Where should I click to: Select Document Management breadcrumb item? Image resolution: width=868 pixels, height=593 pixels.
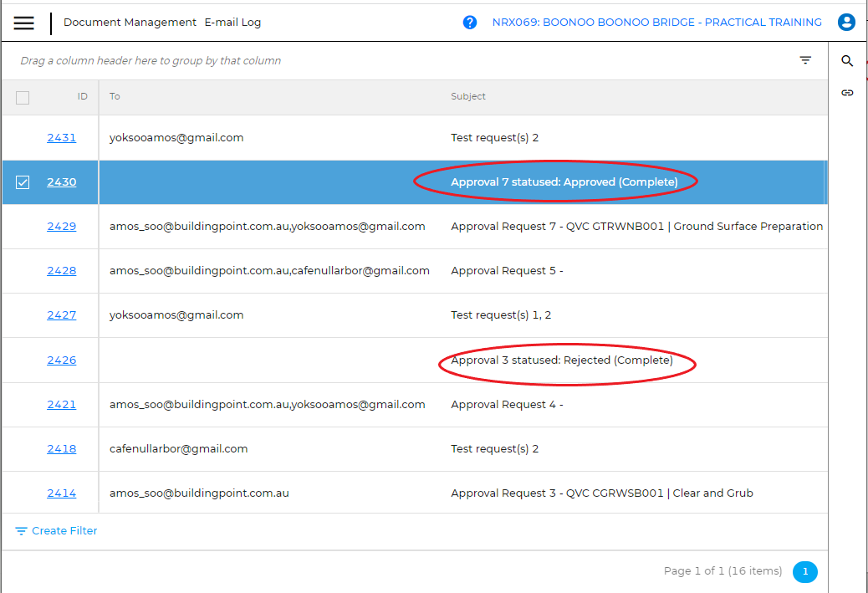coord(130,23)
